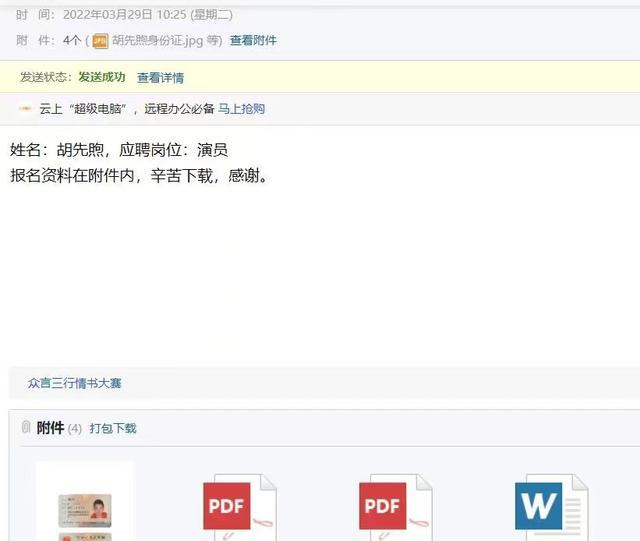The height and width of the screenshot is (541, 640).
Task: Click the 报名资料在附件内 message line
Action: [138, 176]
